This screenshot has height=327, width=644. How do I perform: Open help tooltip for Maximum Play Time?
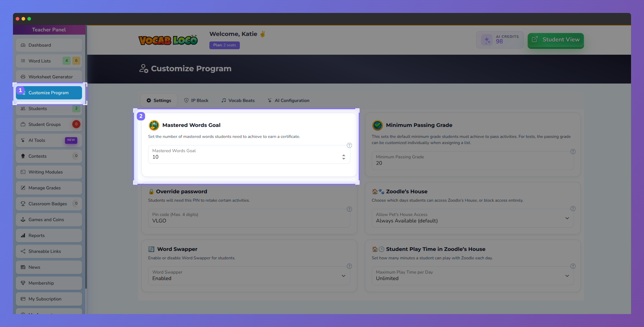pyautogui.click(x=573, y=266)
